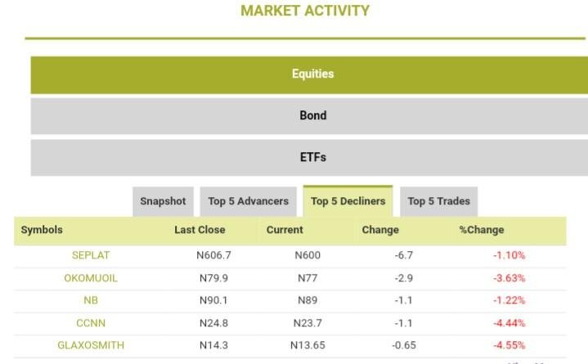Open the SEPLAT symbol link
Viewport: 588px width, 364px height.
[x=90, y=256]
